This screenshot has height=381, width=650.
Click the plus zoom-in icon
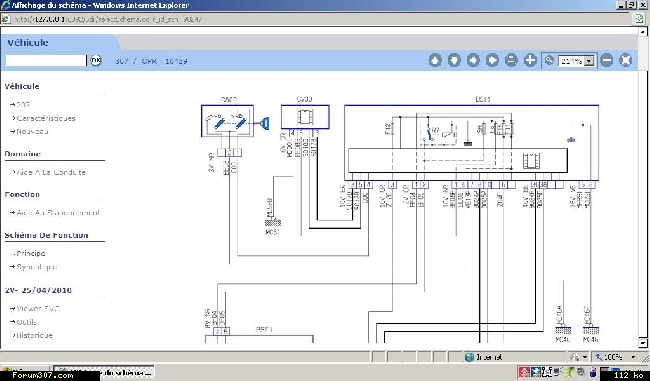[x=530, y=61]
